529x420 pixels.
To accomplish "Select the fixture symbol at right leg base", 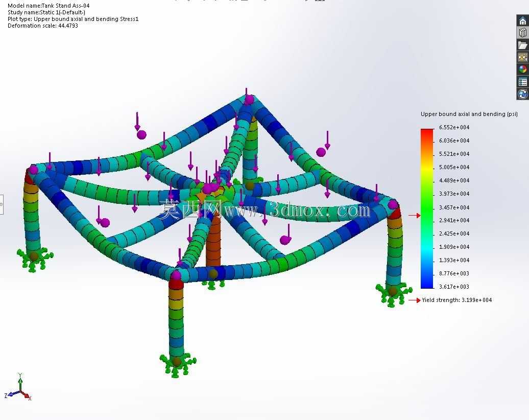I will coord(393,295).
